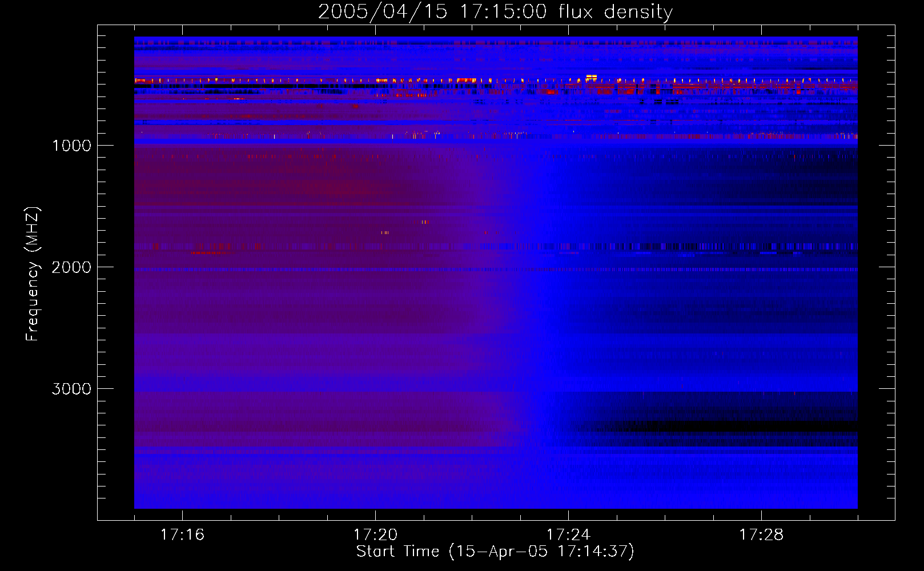Click the plot title '2005/04/15 17:15:00 flux density'
924x571 pixels.
[495, 11]
